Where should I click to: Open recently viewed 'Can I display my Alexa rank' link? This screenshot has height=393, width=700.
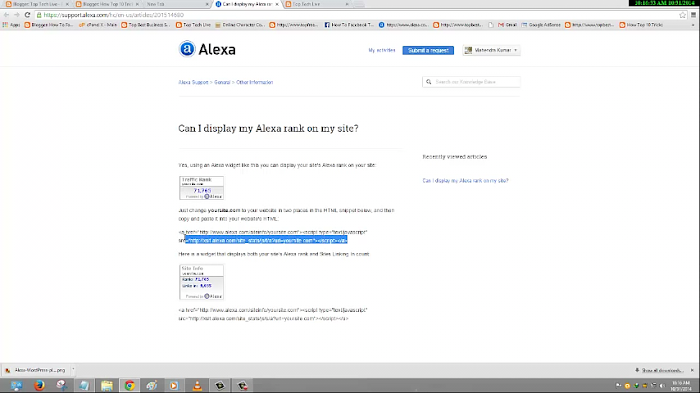click(x=465, y=181)
